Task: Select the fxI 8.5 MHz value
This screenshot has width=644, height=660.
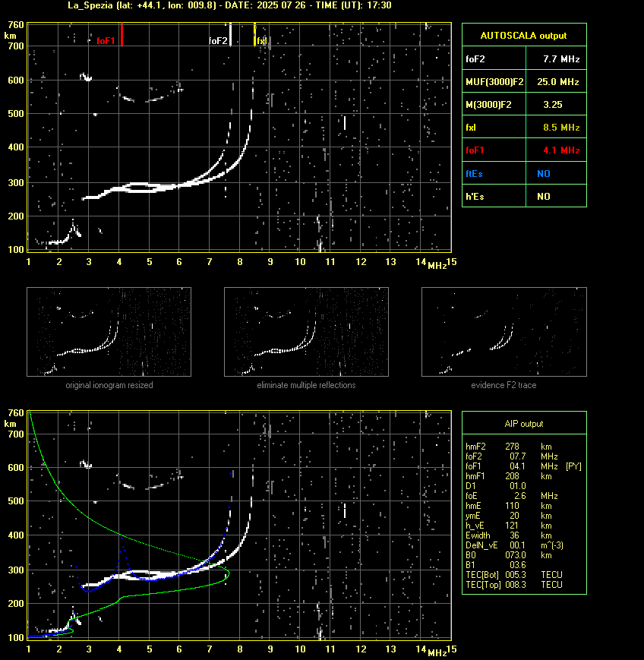Action: 561,127
